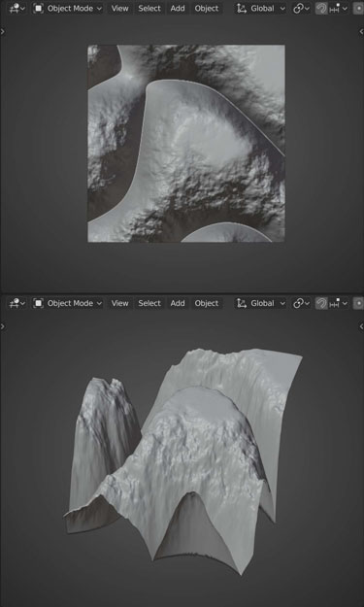Open Object menu in bottom viewport header
The height and width of the screenshot is (607, 364).
[x=207, y=303]
